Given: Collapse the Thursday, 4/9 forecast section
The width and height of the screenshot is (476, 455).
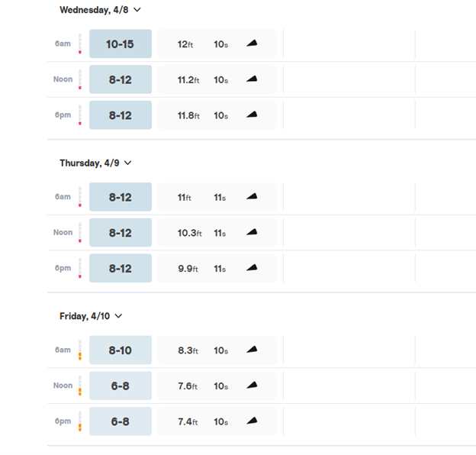Looking at the screenshot, I should coord(128,163).
